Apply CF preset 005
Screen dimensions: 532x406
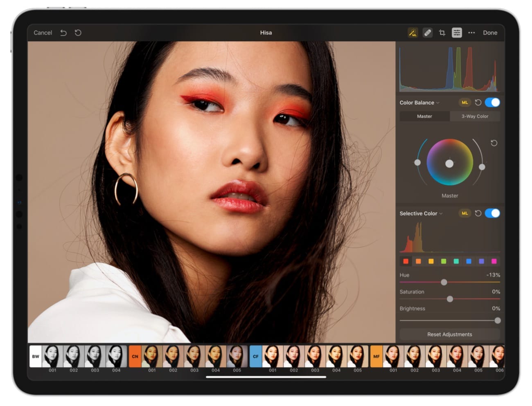[358, 357]
